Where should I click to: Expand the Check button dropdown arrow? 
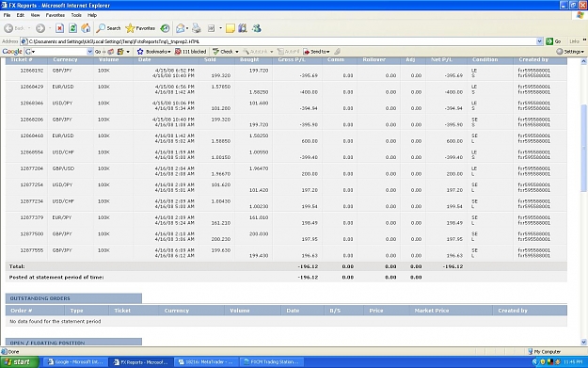pyautogui.click(x=237, y=52)
